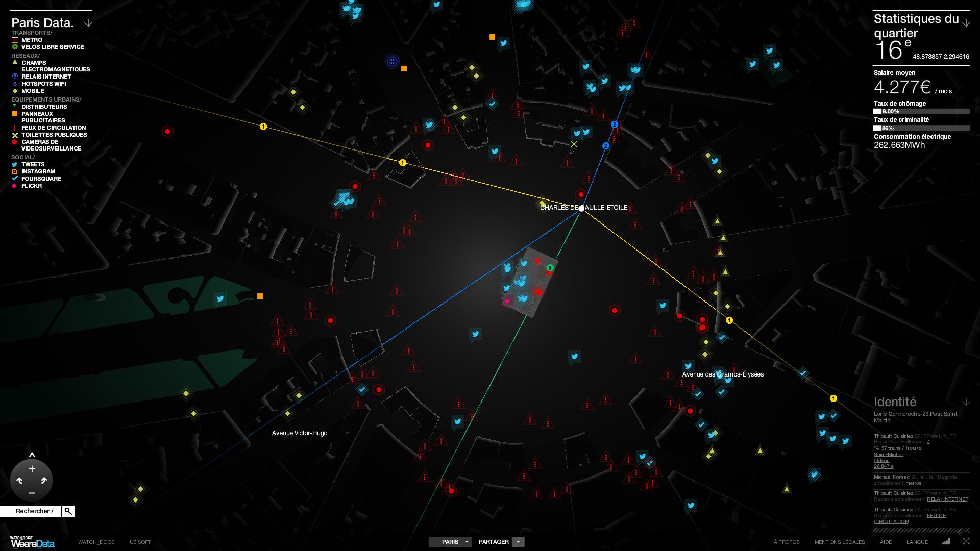Click the blue line 2 badge near the toilets marker
The width and height of the screenshot is (980, 551).
click(606, 146)
